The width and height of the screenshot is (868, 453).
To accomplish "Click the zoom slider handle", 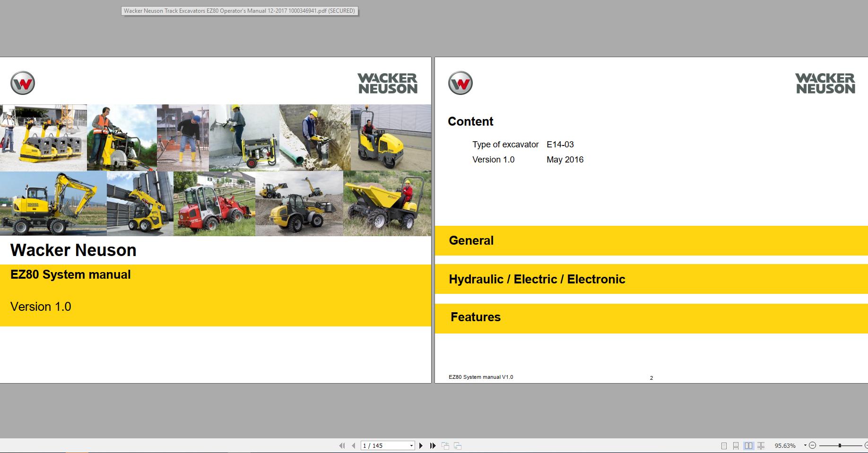I will tap(840, 445).
